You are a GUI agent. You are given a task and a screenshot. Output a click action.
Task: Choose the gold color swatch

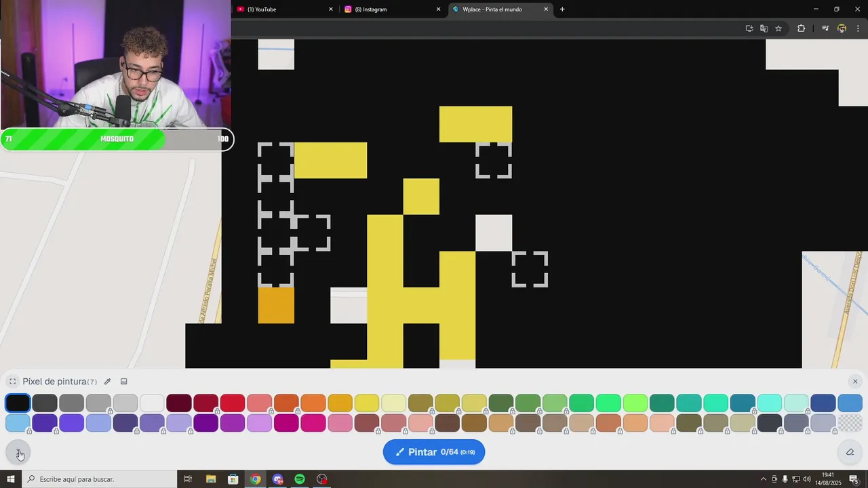pyautogui.click(x=340, y=403)
